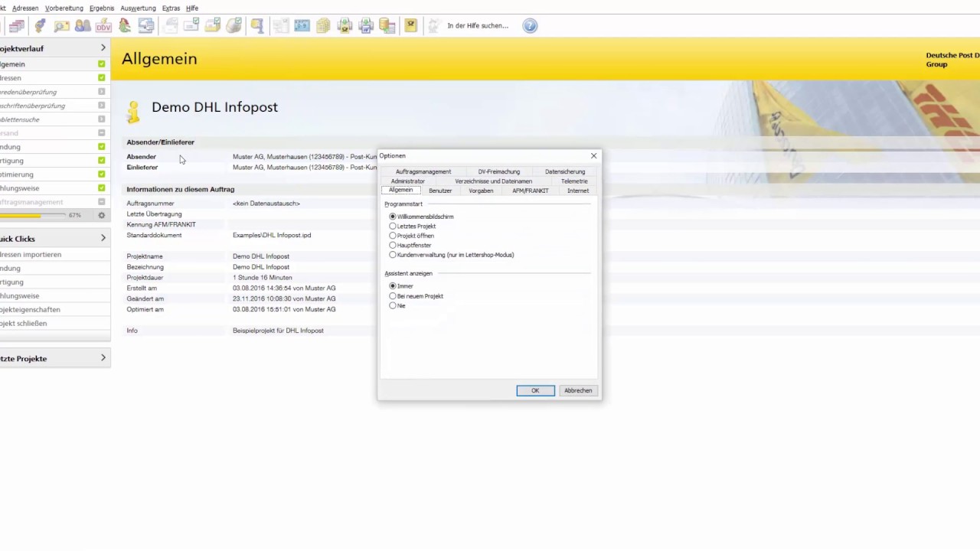Switch to the Datensicherung tab
Image resolution: width=980 pixels, height=551 pixels.
[565, 171]
